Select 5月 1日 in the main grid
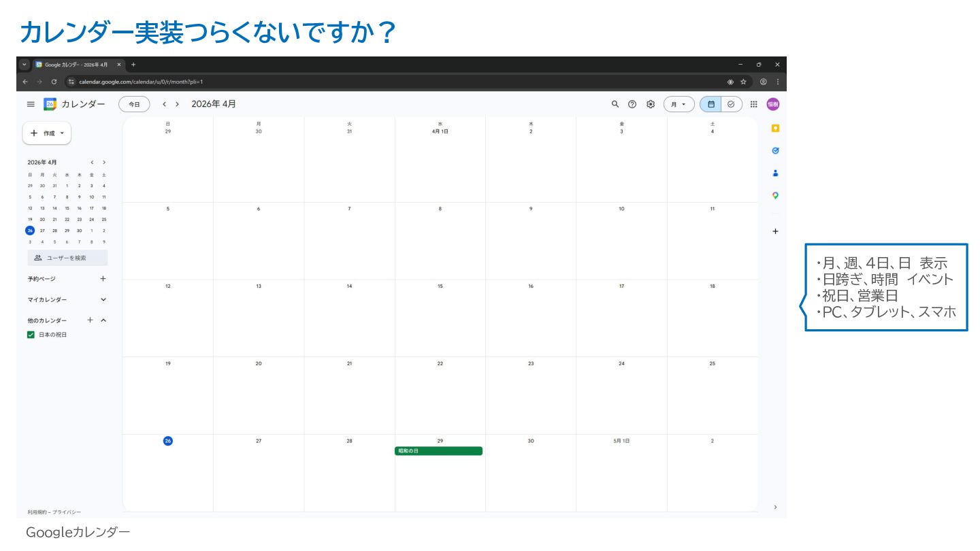Viewport: 980px width, 551px height. (621, 441)
